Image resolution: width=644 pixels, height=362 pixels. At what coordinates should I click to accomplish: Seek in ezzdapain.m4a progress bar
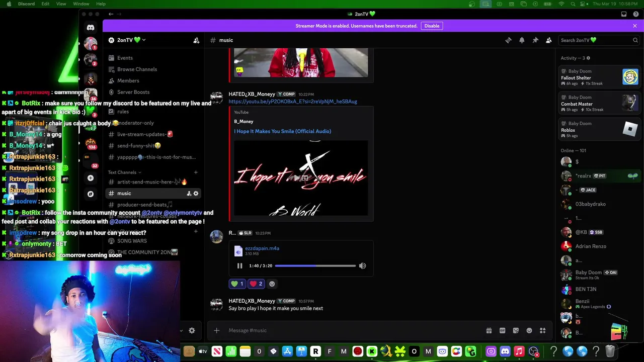coord(315,265)
